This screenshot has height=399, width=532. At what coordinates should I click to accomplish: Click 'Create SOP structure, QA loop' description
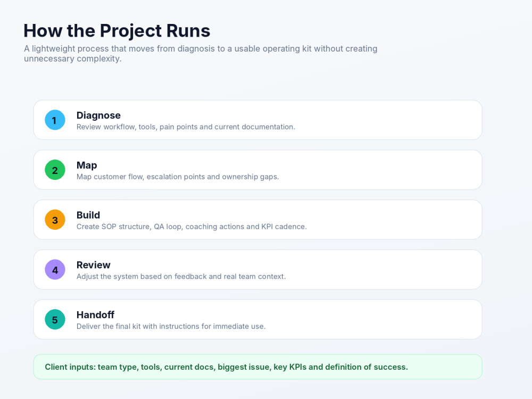pyautogui.click(x=192, y=227)
